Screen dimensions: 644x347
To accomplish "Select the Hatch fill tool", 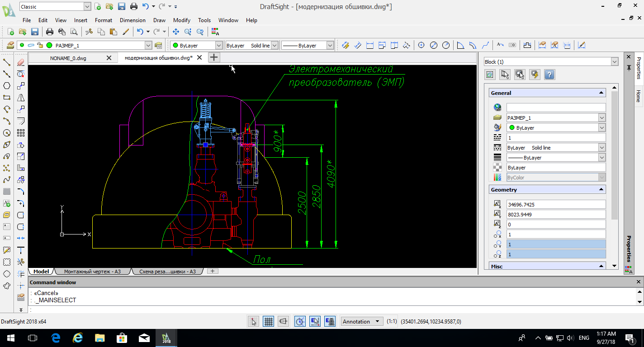I will tap(7, 192).
